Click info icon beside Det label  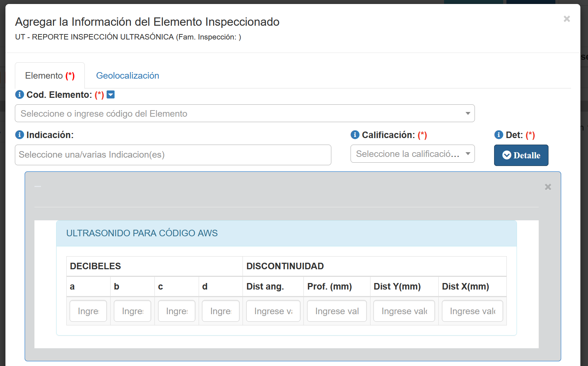pyautogui.click(x=499, y=135)
